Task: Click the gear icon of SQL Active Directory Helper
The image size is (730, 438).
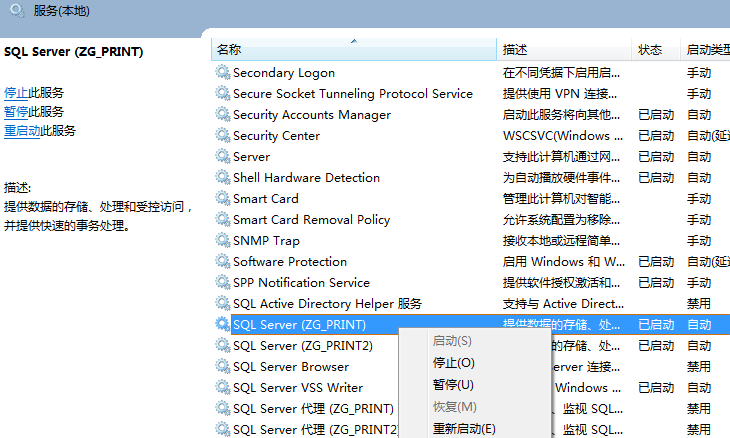Action: [x=223, y=303]
